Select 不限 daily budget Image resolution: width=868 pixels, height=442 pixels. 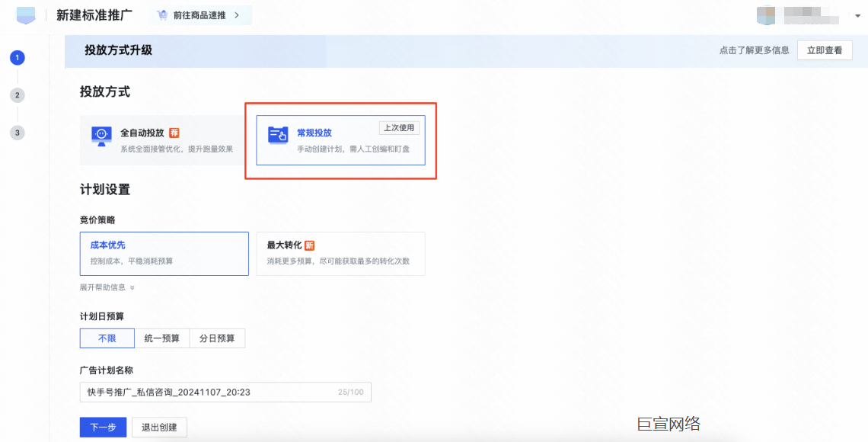pos(107,338)
